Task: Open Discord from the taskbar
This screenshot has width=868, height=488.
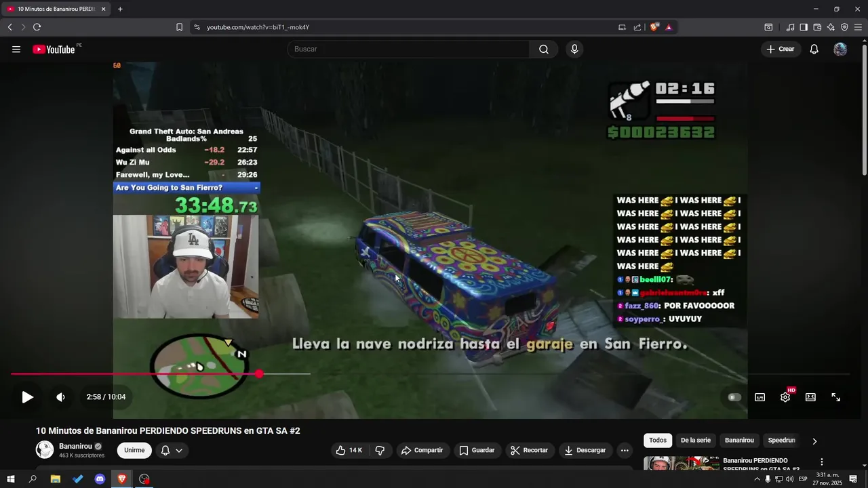Action: click(100, 479)
